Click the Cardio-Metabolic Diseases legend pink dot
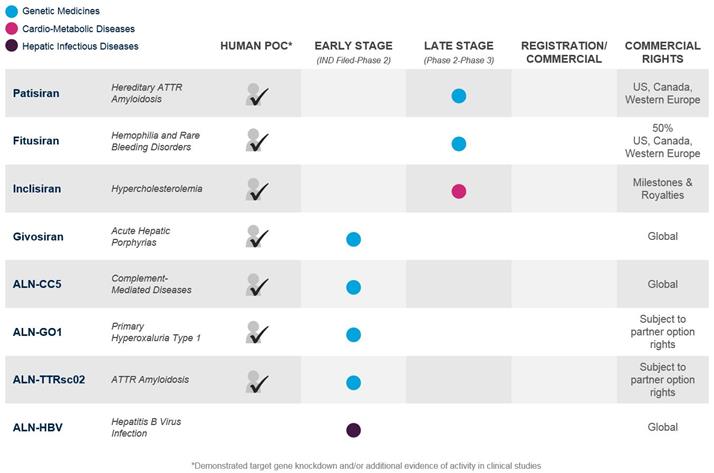The height and width of the screenshot is (473, 714). tap(10, 29)
